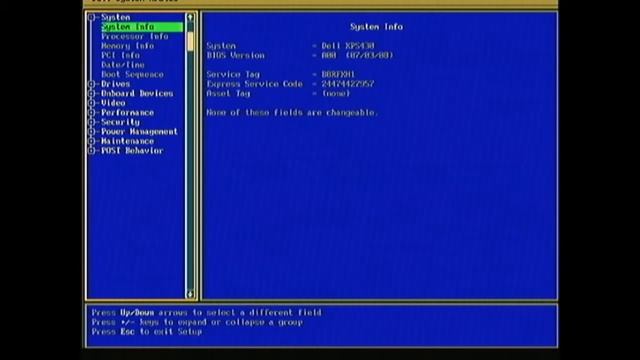
Task: Expand the Power Management group box
Action: tap(92, 131)
